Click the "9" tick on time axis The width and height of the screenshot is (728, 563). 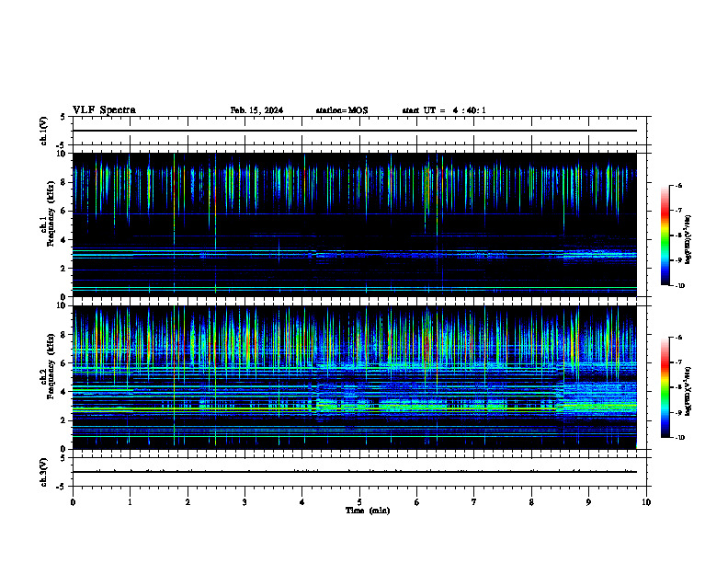pos(588,502)
